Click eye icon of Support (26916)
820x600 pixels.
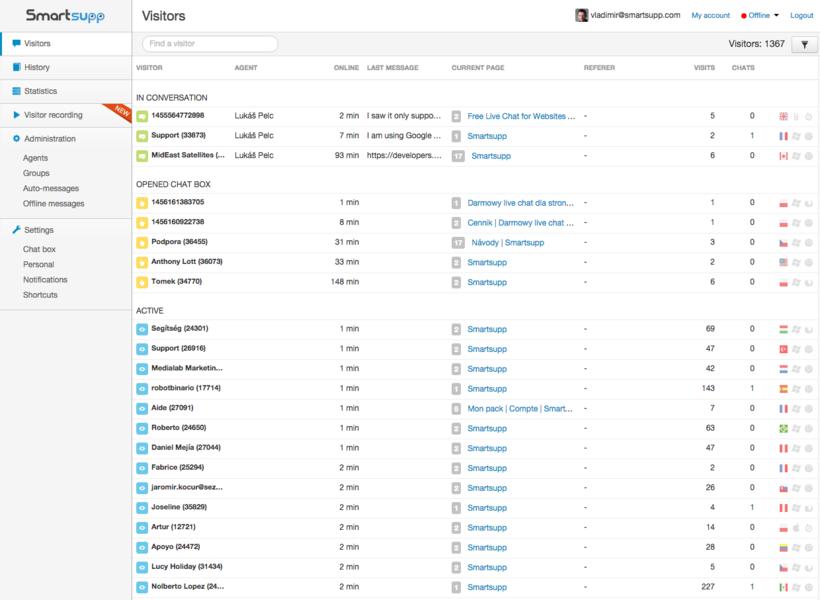coord(142,349)
